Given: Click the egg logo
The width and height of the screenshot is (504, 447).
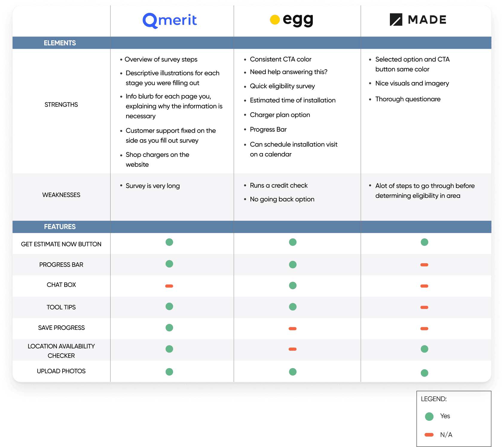Looking at the screenshot, I should click(x=291, y=20).
